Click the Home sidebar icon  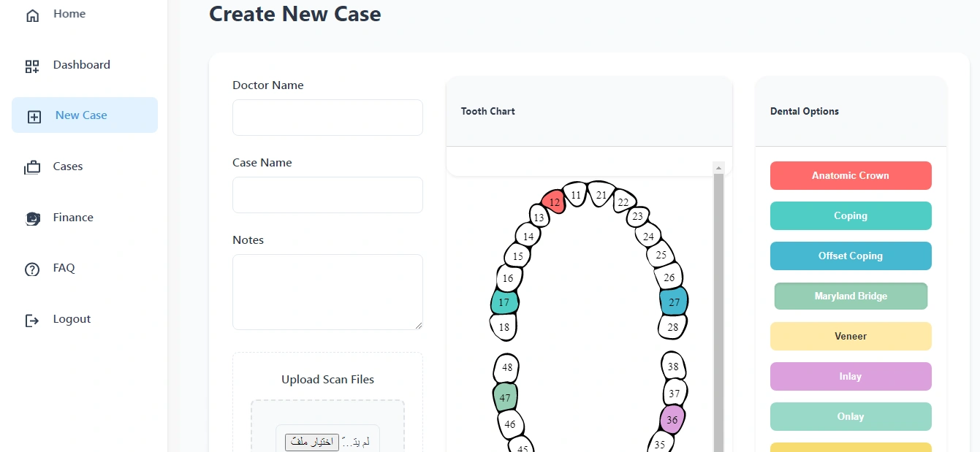(32, 15)
